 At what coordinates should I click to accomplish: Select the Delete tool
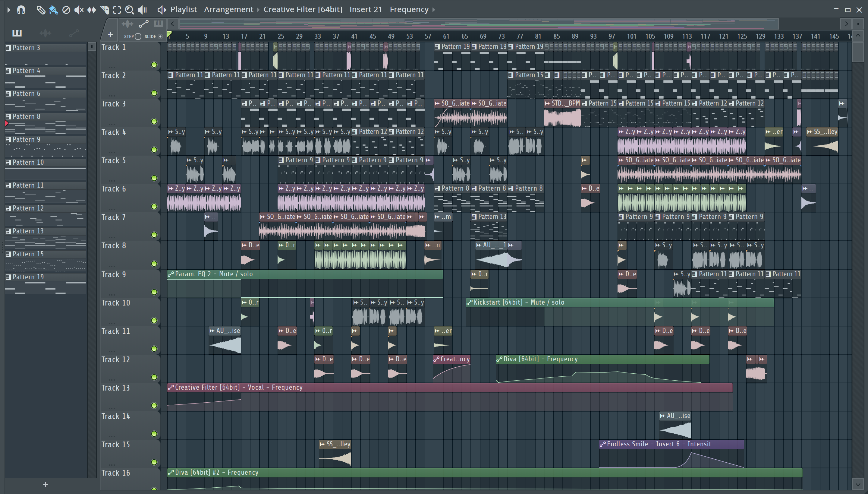[66, 10]
